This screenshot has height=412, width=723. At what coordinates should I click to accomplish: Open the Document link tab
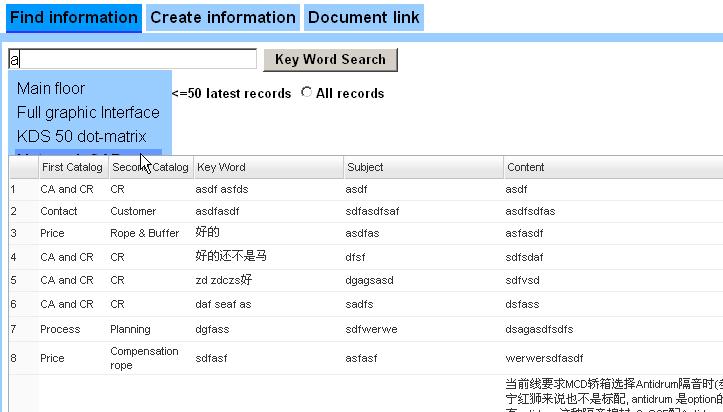(362, 17)
